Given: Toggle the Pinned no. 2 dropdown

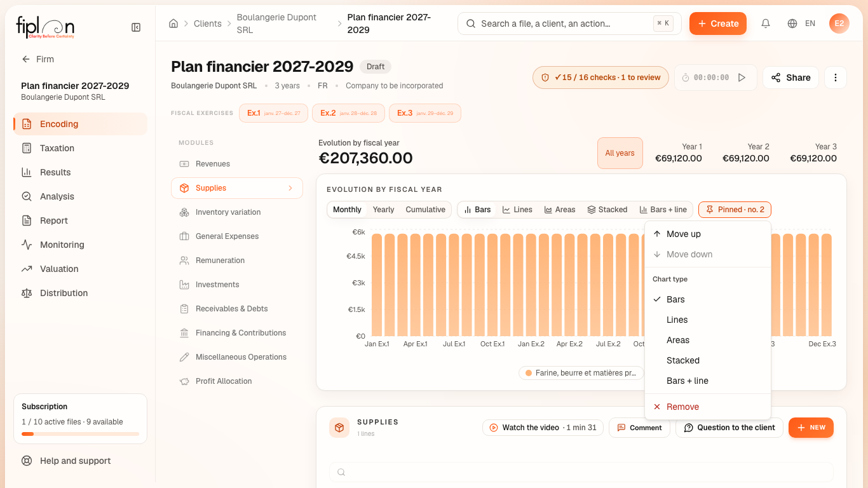Looking at the screenshot, I should [x=735, y=210].
